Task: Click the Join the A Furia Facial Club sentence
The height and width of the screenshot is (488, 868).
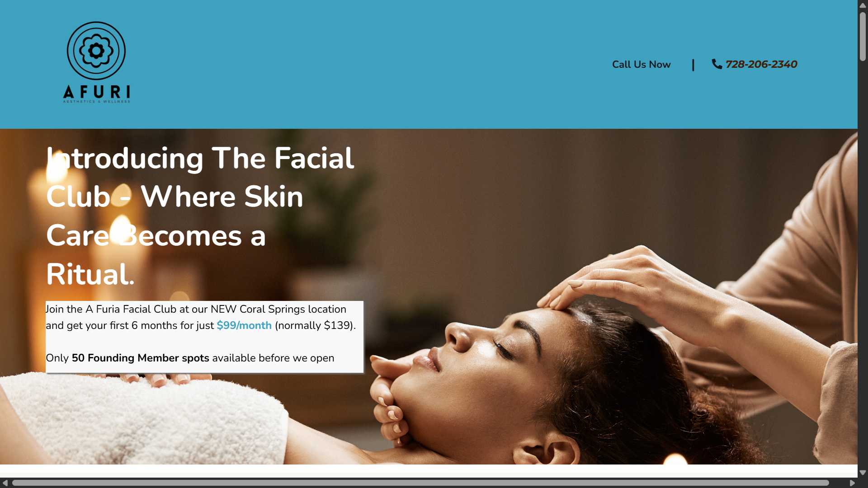Action: click(x=201, y=317)
